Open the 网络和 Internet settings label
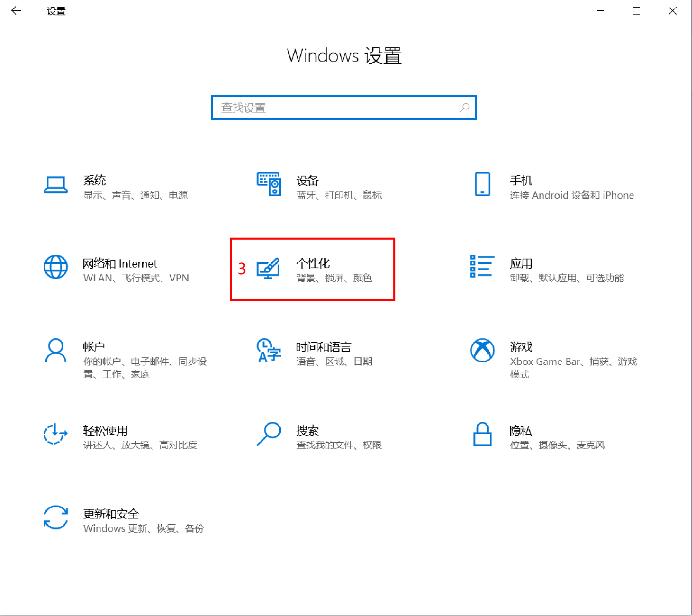The width and height of the screenshot is (692, 616). 120,264
